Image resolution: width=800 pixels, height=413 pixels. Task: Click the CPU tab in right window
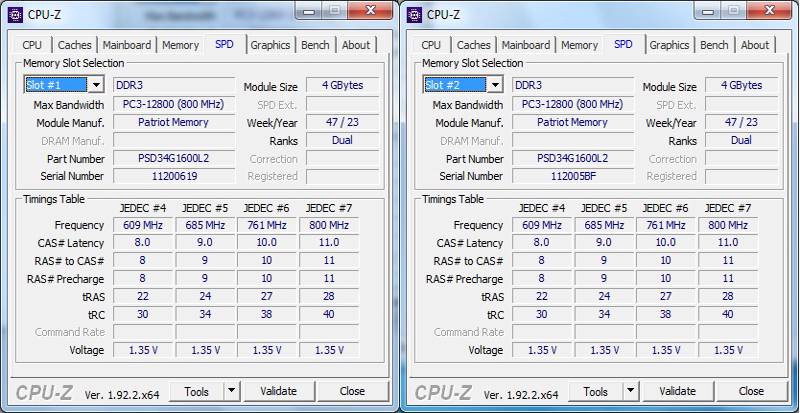pyautogui.click(x=431, y=45)
